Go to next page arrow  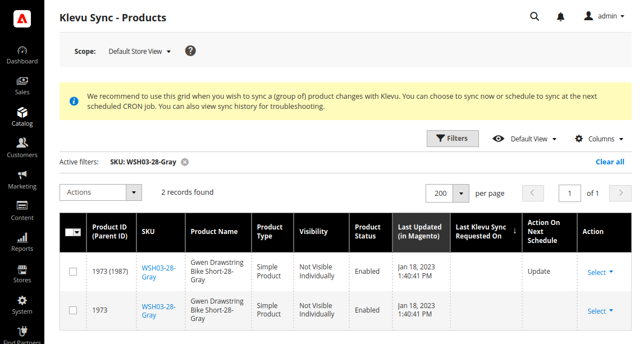(620, 193)
